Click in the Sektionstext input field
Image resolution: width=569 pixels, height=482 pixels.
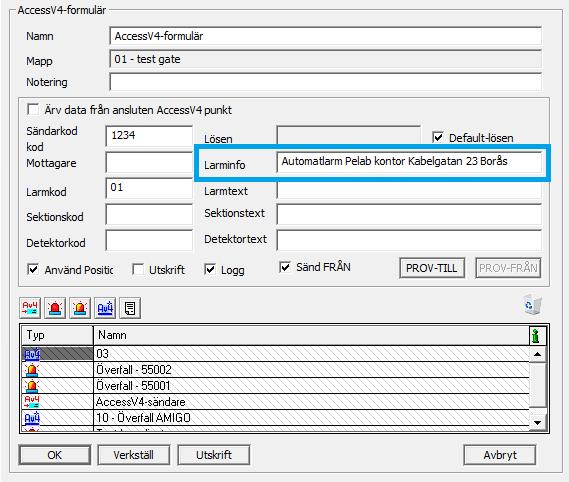point(409,214)
